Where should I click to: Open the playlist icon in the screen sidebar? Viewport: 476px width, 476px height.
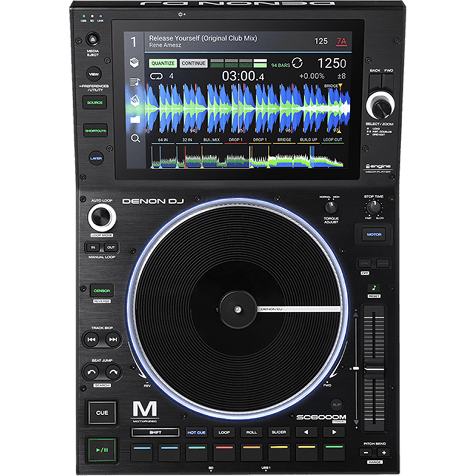[134, 82]
